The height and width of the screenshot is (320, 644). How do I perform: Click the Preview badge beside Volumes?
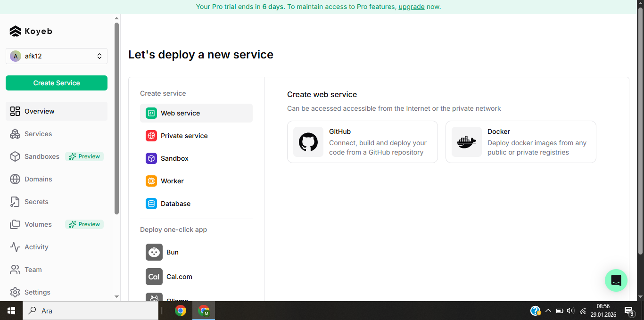coord(84,224)
